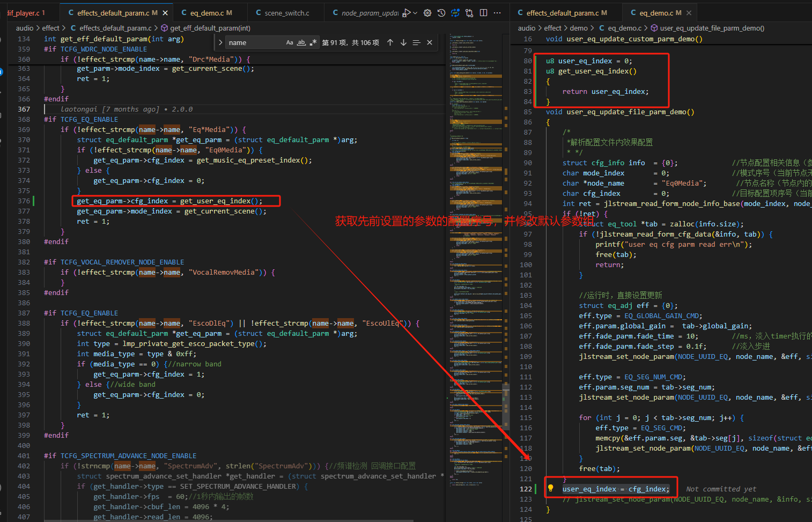Image resolution: width=812 pixels, height=522 pixels.
Task: Close the eq_demo.c tab in right editor group
Action: click(689, 13)
